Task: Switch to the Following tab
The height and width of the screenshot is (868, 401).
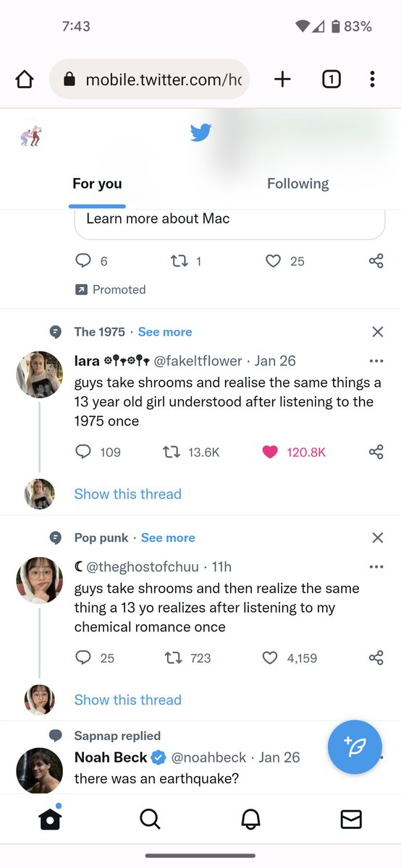Action: [297, 184]
